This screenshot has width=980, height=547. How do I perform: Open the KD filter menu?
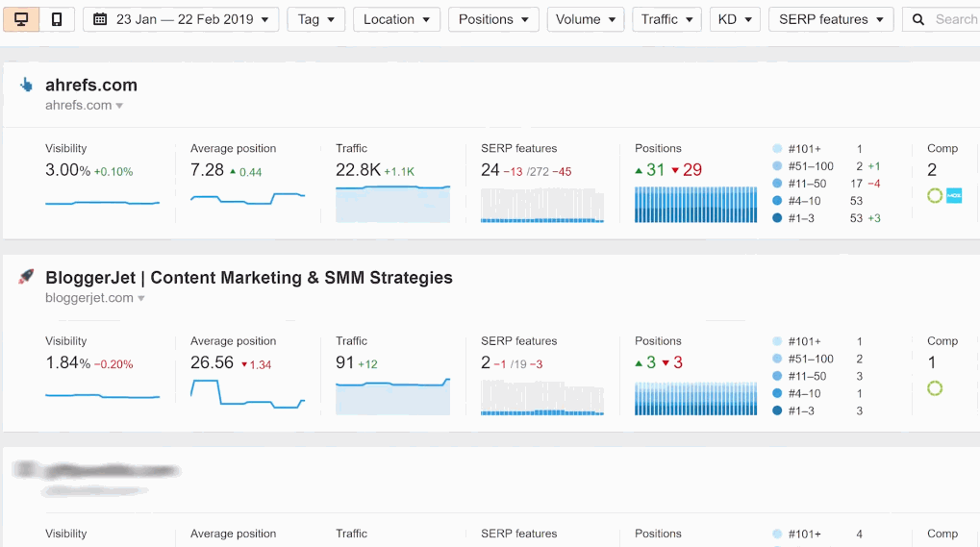tap(735, 19)
